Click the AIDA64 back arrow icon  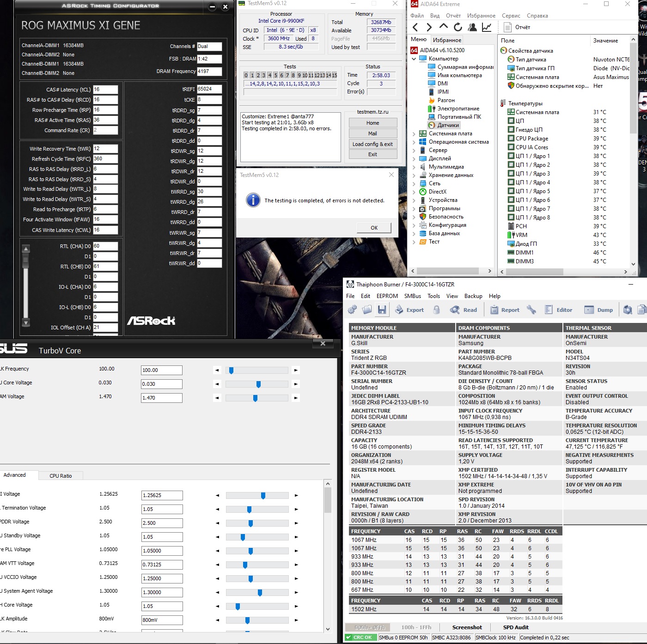(415, 27)
